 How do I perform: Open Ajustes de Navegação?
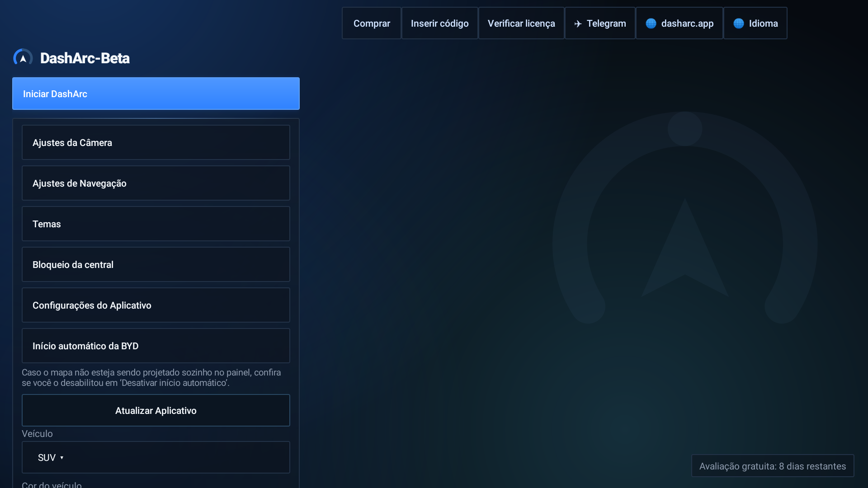[156, 183]
